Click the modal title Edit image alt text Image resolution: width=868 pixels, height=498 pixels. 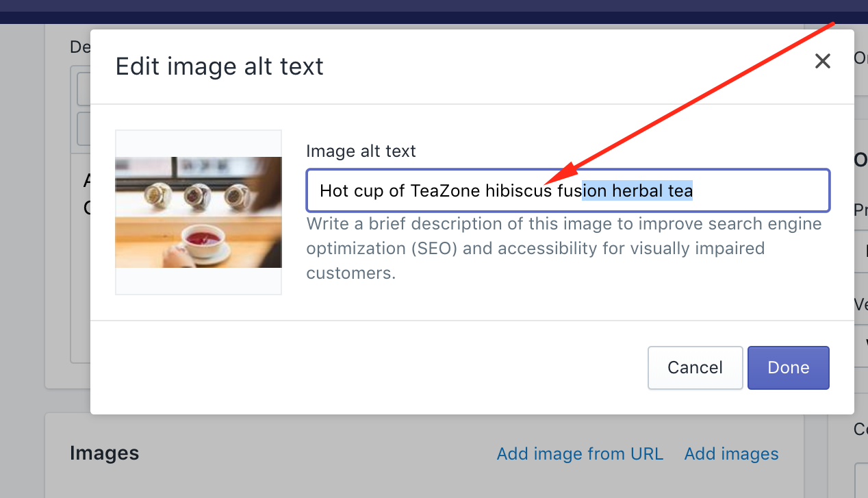(x=219, y=66)
